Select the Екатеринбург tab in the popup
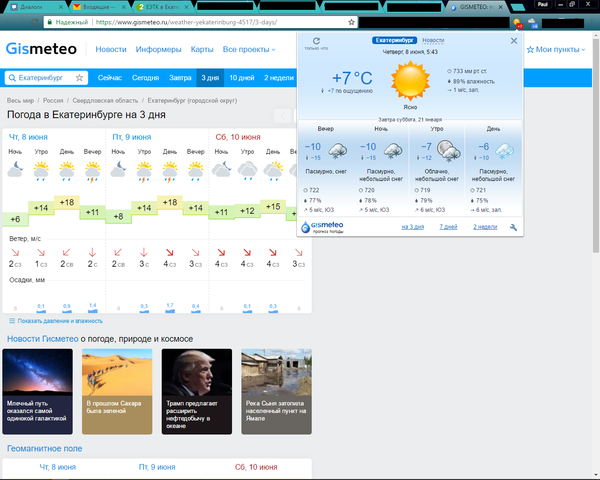The width and height of the screenshot is (600, 480). point(395,40)
